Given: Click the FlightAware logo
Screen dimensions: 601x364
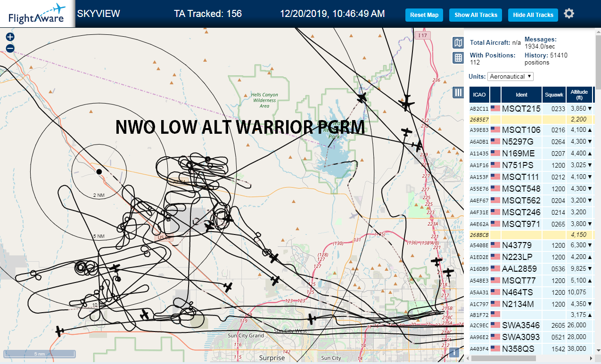Looking at the screenshot, I should click(x=37, y=14).
